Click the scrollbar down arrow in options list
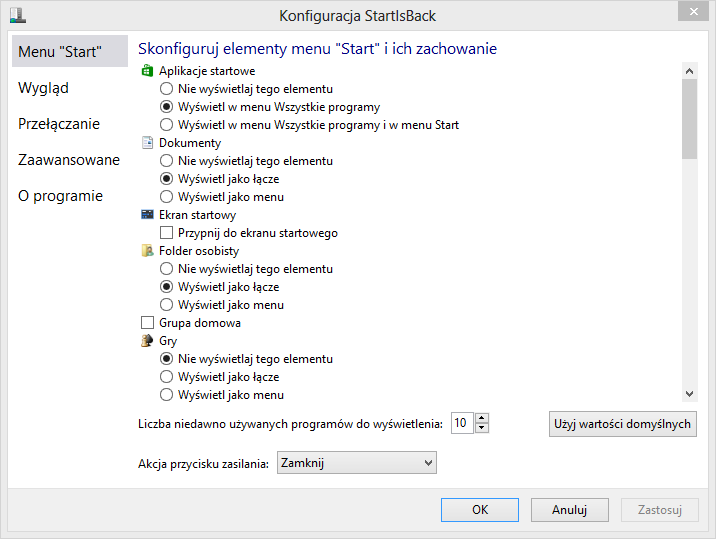The image size is (716, 539). click(690, 394)
